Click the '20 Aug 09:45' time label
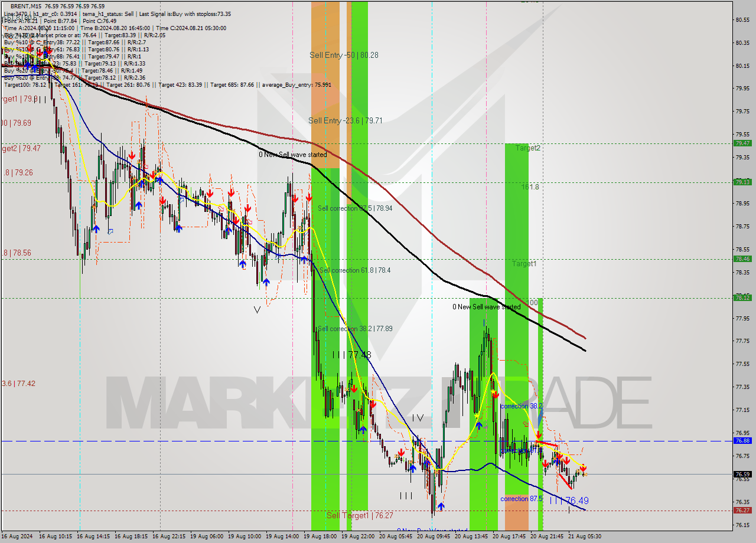The image size is (756, 543). pyautogui.click(x=435, y=537)
